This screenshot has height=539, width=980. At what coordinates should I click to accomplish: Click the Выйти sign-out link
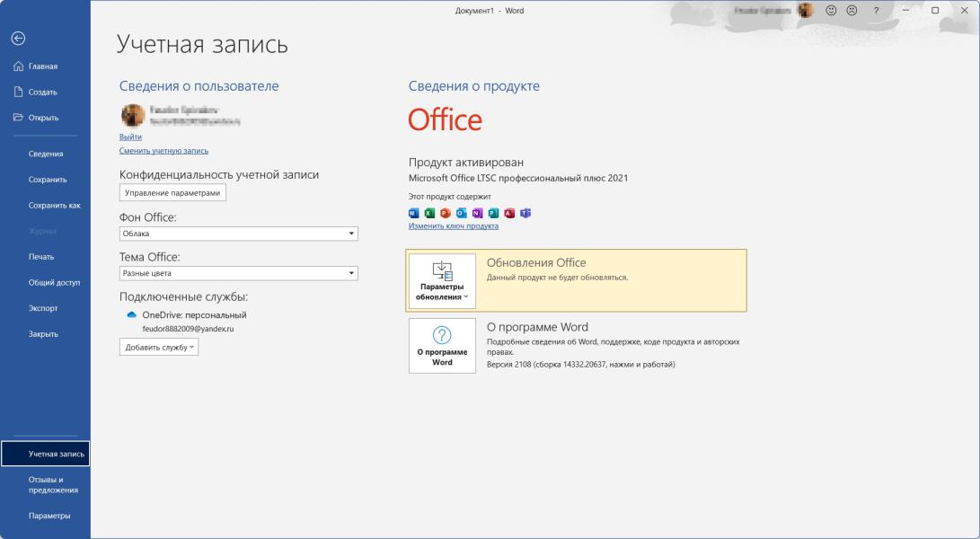tap(130, 137)
